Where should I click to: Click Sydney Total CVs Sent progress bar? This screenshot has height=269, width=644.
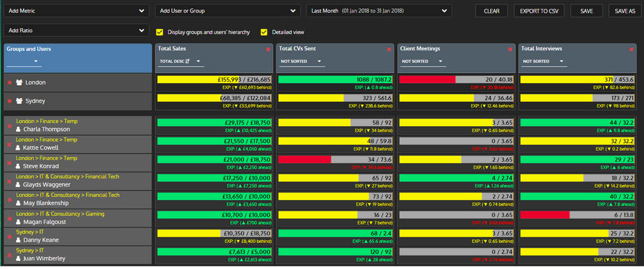[335, 98]
